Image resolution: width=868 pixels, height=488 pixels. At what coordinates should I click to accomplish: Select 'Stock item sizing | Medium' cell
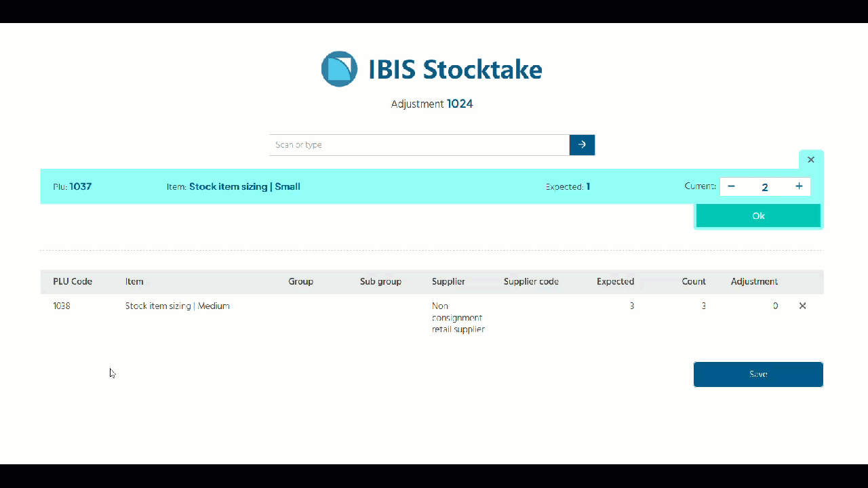click(x=177, y=306)
